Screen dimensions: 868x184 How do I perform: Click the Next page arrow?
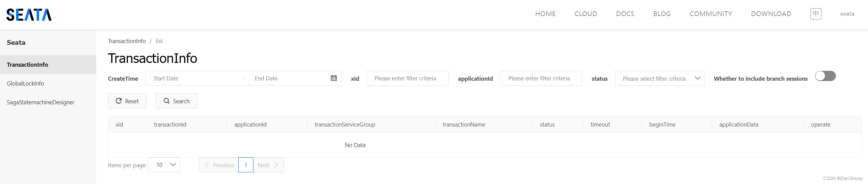pos(276,165)
